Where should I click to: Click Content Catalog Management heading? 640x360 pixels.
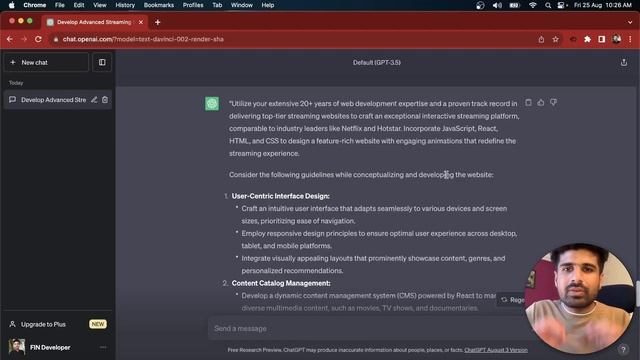[x=281, y=283]
